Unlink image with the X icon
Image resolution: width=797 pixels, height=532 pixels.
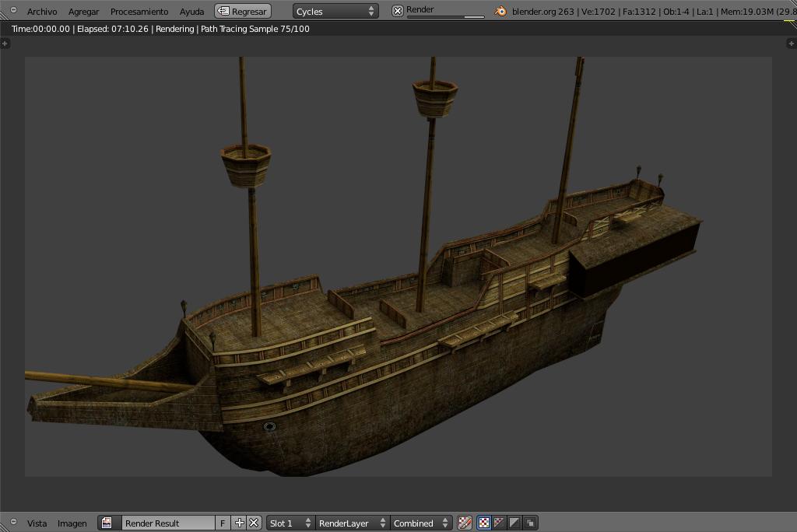click(x=254, y=523)
